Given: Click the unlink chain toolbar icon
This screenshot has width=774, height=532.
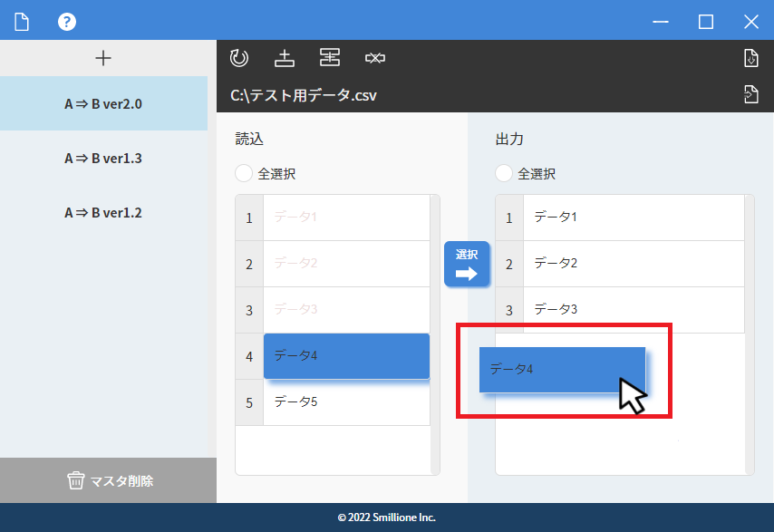Looking at the screenshot, I should pos(375,58).
